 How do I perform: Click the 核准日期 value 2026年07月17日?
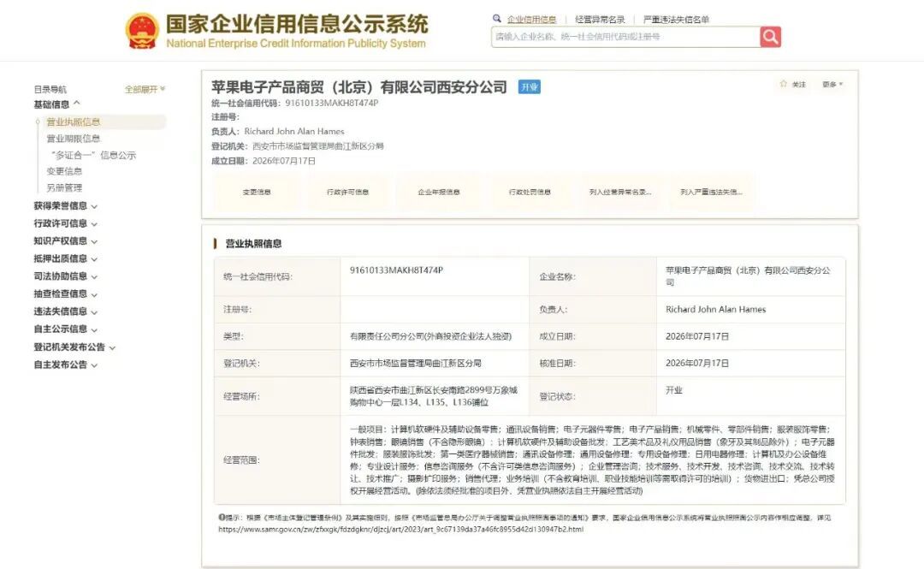coord(697,363)
